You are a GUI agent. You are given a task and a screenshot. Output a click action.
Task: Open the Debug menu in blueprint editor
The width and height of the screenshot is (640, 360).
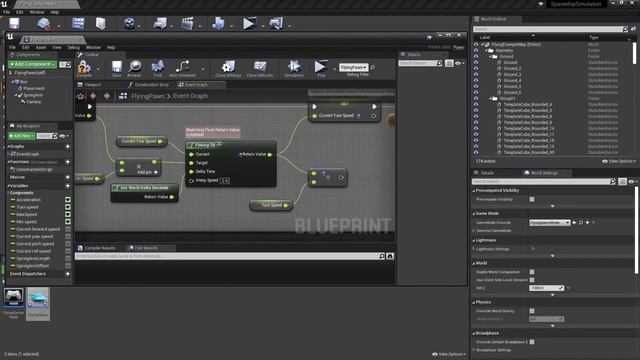coord(73,48)
